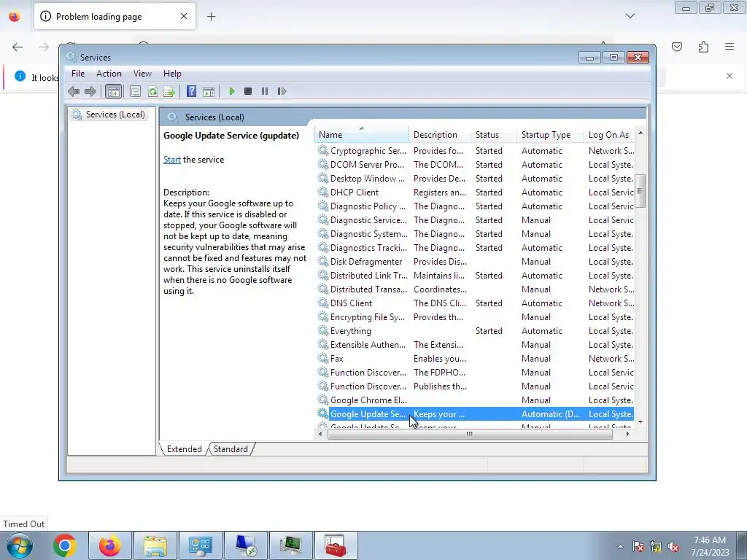Sort by the Log On As column header
The width and height of the screenshot is (747, 560).
coord(609,135)
